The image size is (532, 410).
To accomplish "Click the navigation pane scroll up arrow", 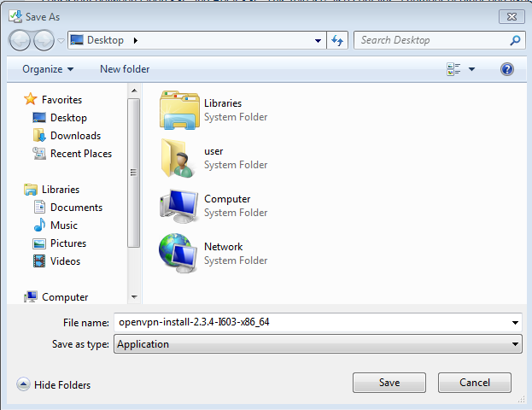I will coord(134,91).
